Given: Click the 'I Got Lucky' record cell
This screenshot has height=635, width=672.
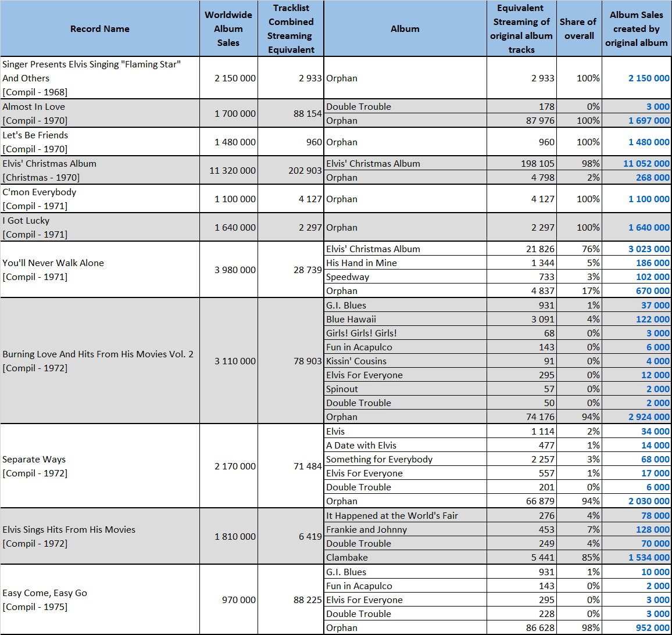Looking at the screenshot, I should click(x=100, y=227).
